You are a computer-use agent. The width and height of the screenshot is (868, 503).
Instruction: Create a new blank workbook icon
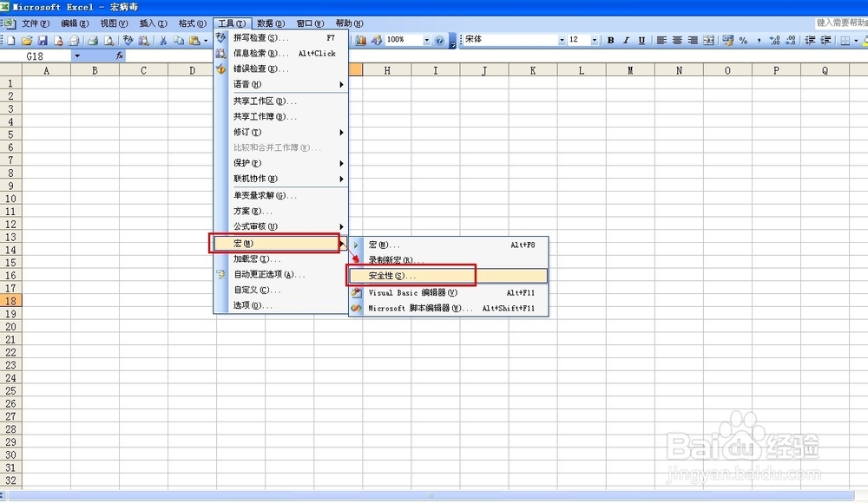[11, 41]
